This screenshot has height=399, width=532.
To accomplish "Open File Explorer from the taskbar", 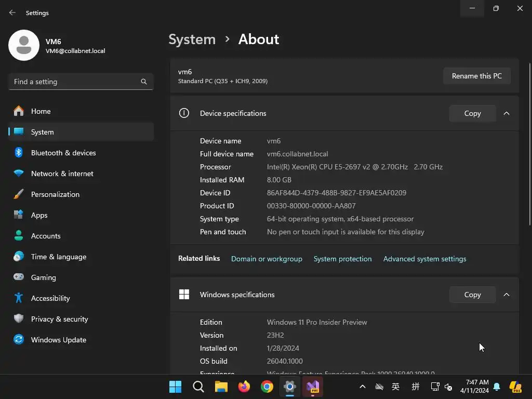I will tap(221, 387).
